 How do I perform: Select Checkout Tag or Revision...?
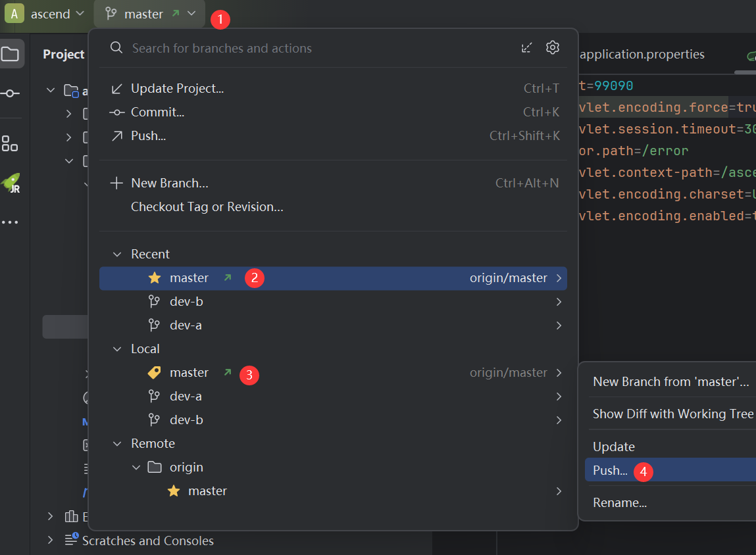207,206
